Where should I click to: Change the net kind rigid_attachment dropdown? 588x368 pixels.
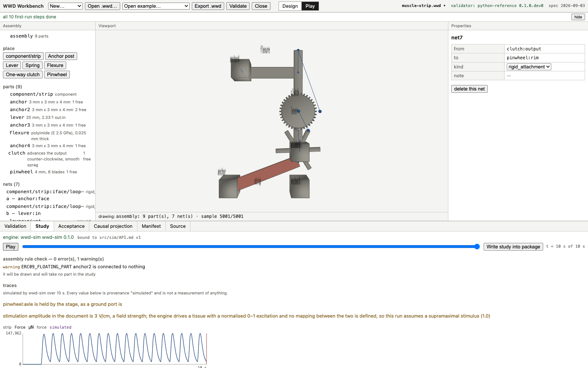[x=529, y=67]
